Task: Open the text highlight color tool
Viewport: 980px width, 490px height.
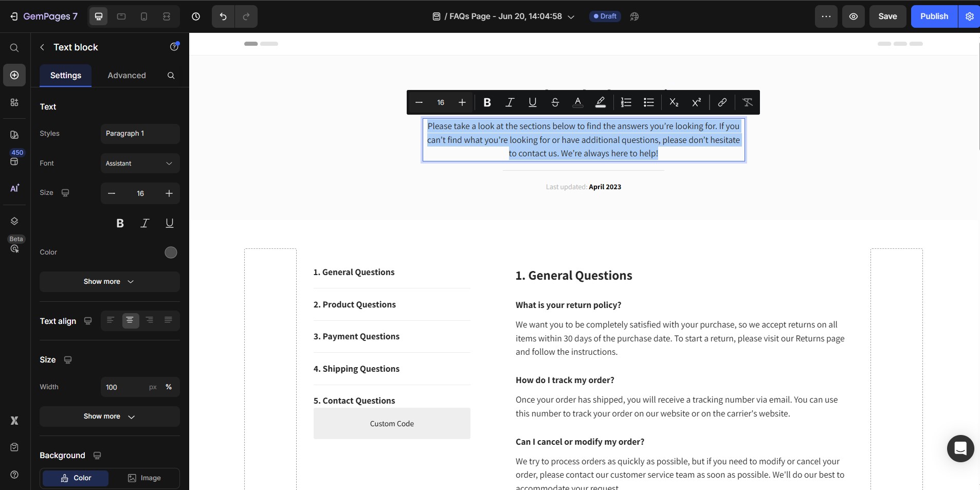Action: pos(600,102)
